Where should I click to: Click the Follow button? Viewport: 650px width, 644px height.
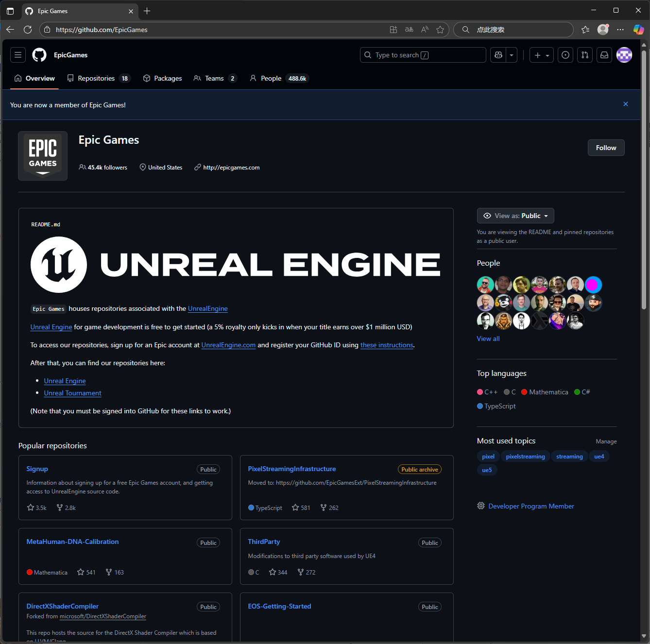coord(606,148)
